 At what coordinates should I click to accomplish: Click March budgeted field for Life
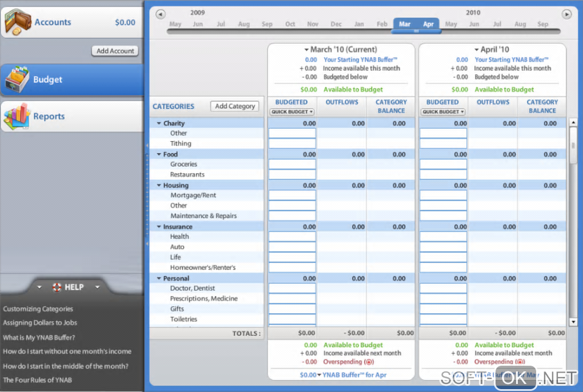click(x=292, y=257)
